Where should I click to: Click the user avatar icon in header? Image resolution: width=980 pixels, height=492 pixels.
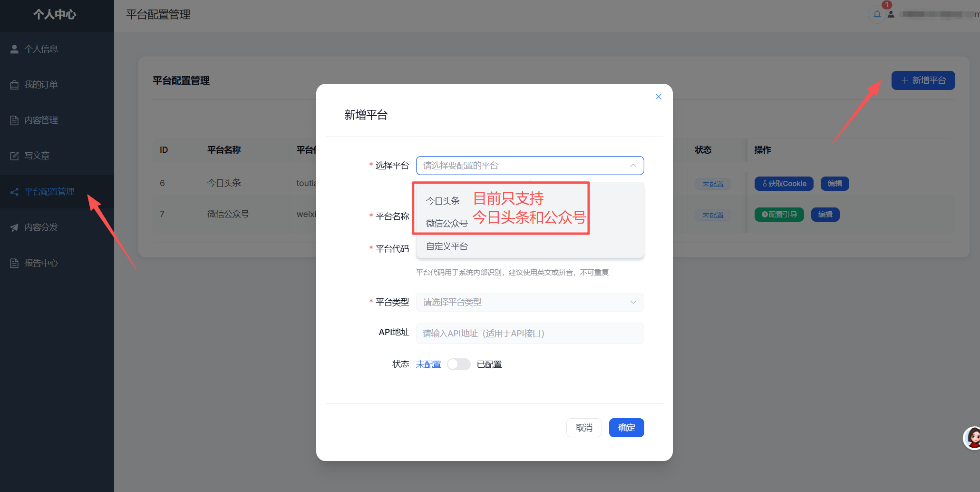[891, 14]
